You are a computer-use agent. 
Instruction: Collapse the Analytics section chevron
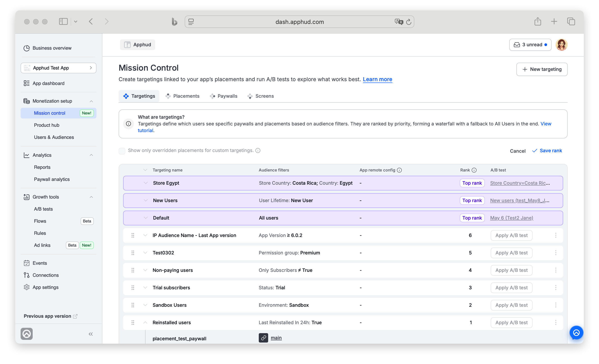91,155
